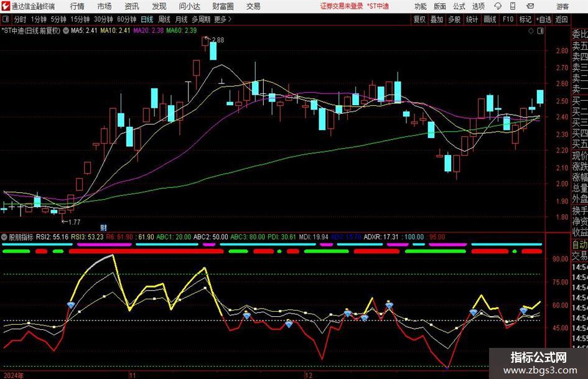The height and width of the screenshot is (379, 588).
Task: Click the 游客 user account button
Action: [562, 6]
